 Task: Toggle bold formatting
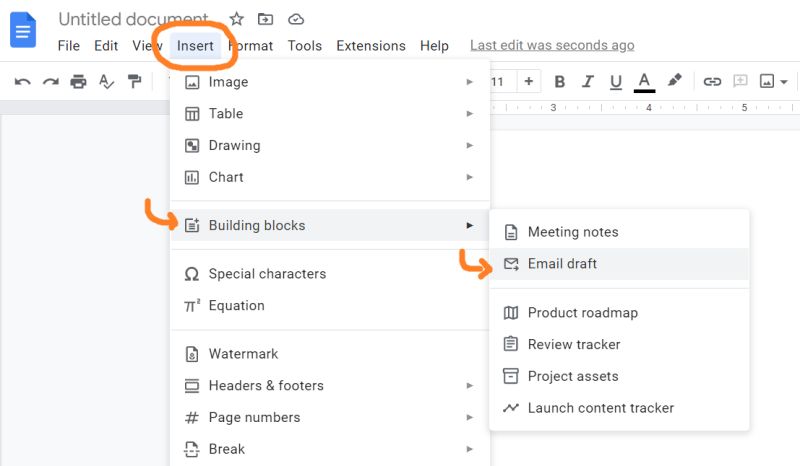pyautogui.click(x=559, y=82)
